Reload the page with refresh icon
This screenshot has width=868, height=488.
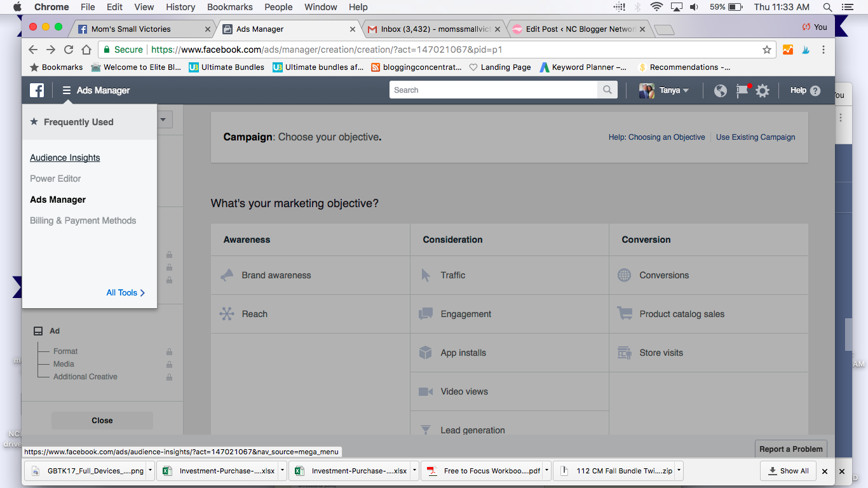(69, 50)
